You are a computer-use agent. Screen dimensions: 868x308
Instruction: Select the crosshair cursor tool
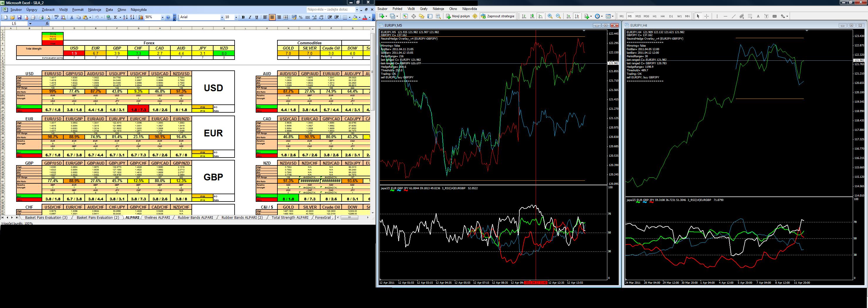(x=707, y=16)
